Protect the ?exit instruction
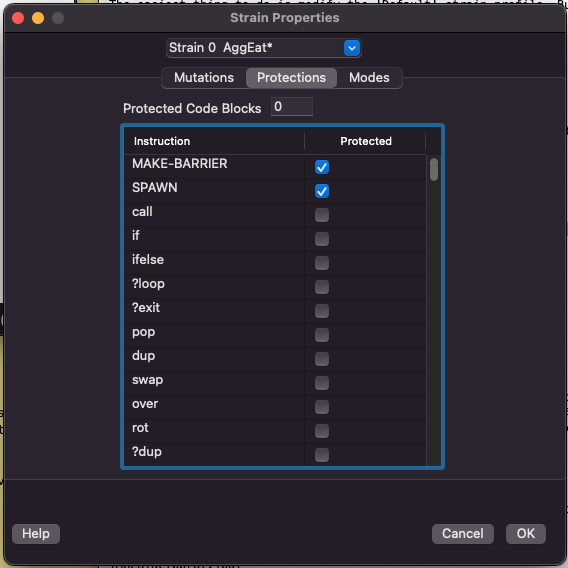Image resolution: width=568 pixels, height=568 pixels. [x=322, y=311]
